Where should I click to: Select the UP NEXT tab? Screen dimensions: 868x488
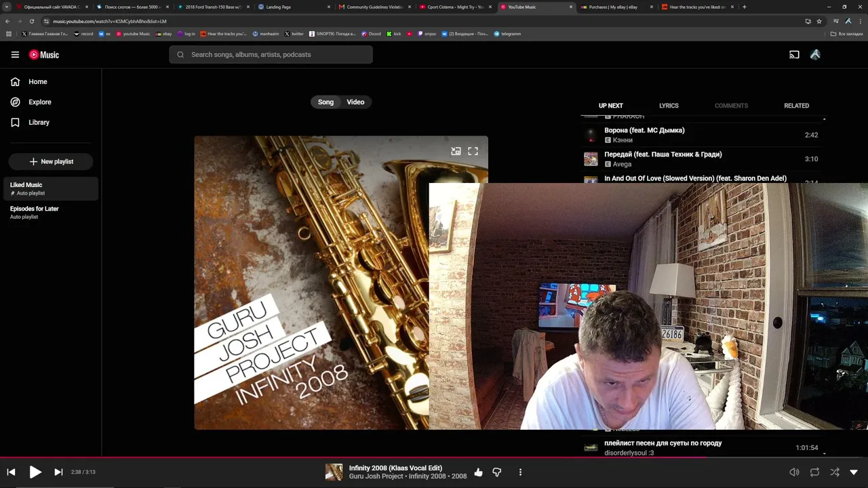tap(611, 106)
